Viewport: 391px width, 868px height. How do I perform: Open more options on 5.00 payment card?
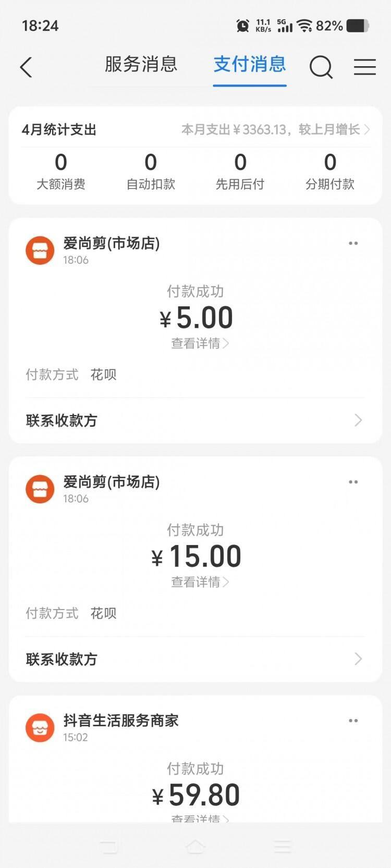[353, 243]
